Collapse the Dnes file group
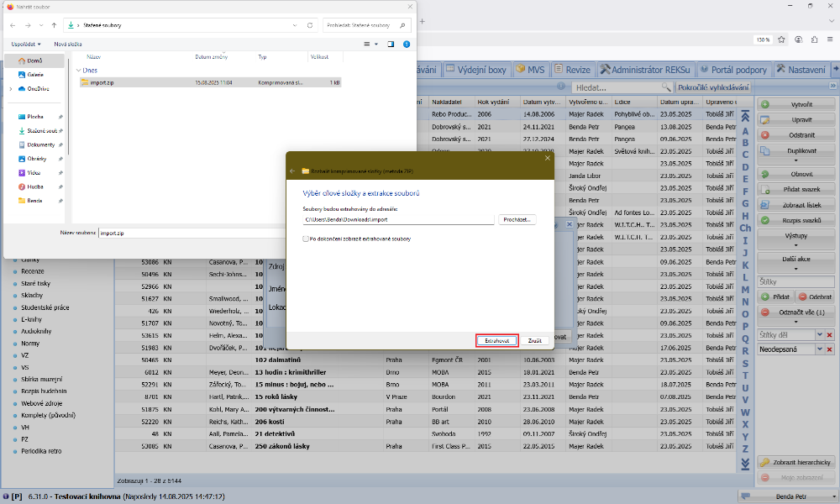Screen dimensions: 840x504 78,71
